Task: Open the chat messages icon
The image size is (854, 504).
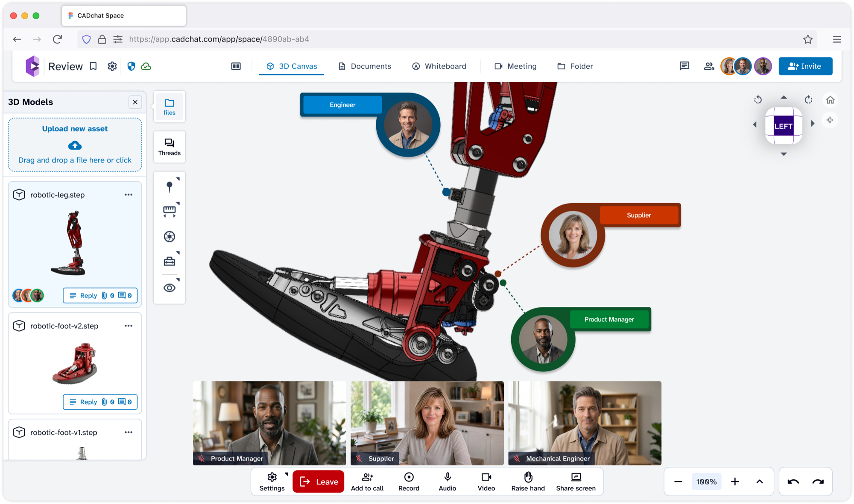Action: 684,66
